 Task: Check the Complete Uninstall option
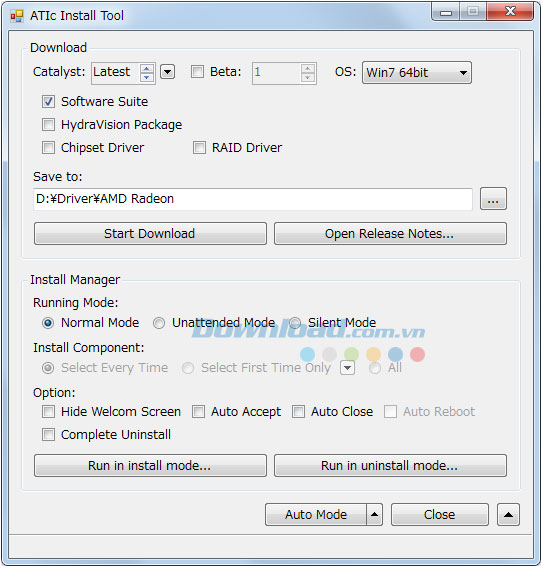click(x=48, y=436)
